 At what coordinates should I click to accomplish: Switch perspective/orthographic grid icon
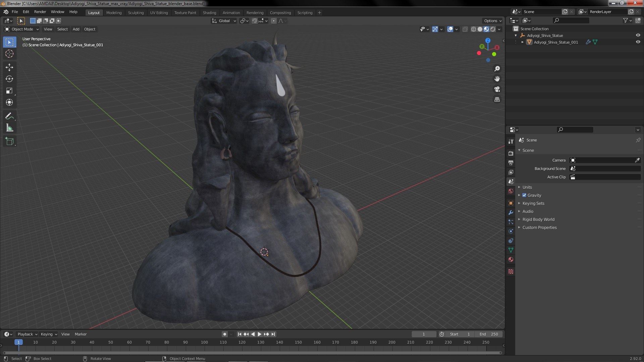tap(497, 100)
